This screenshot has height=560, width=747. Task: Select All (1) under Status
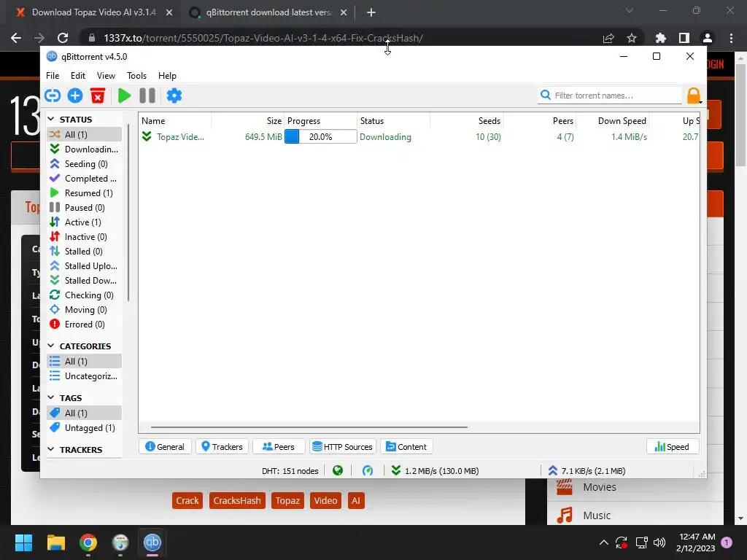pos(85,134)
